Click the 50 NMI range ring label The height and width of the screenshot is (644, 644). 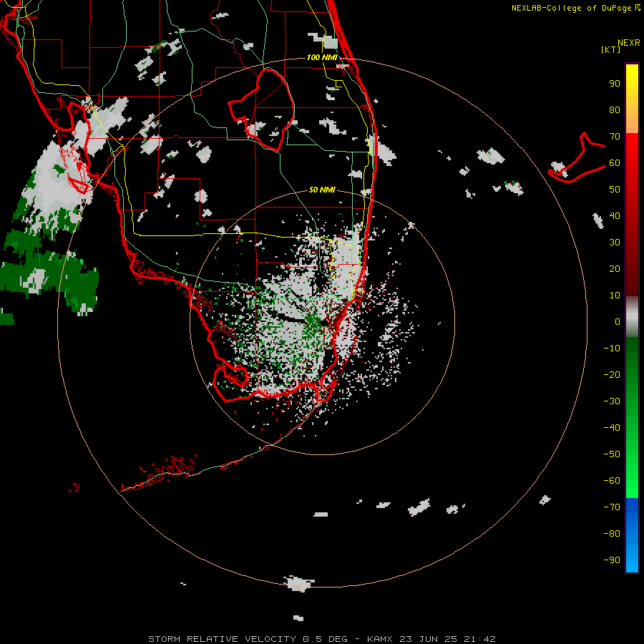click(322, 190)
